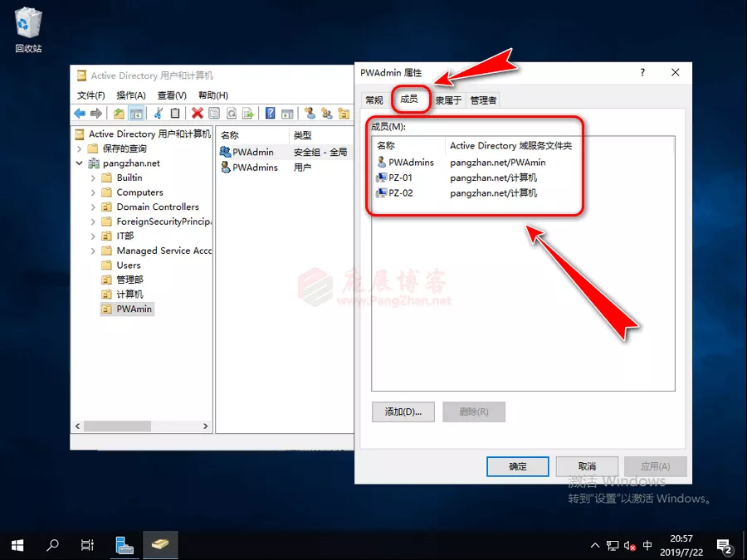This screenshot has width=747, height=560.
Task: Click the Back arrow in toolbar
Action: [80, 114]
